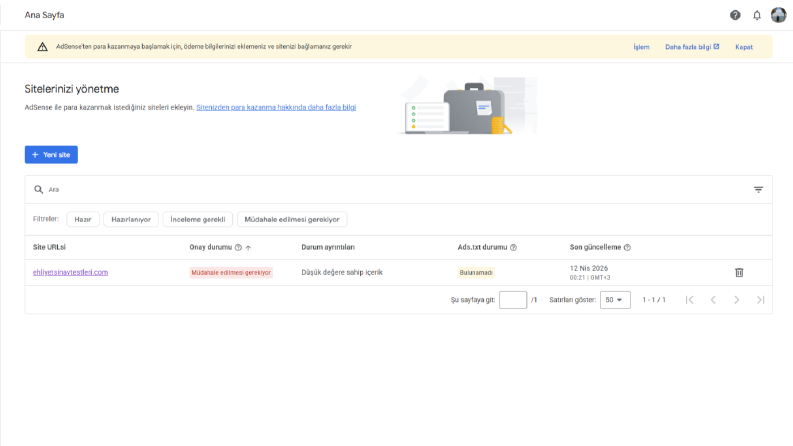Open the notifications bell
Screen dimensions: 793x446
pos(757,15)
